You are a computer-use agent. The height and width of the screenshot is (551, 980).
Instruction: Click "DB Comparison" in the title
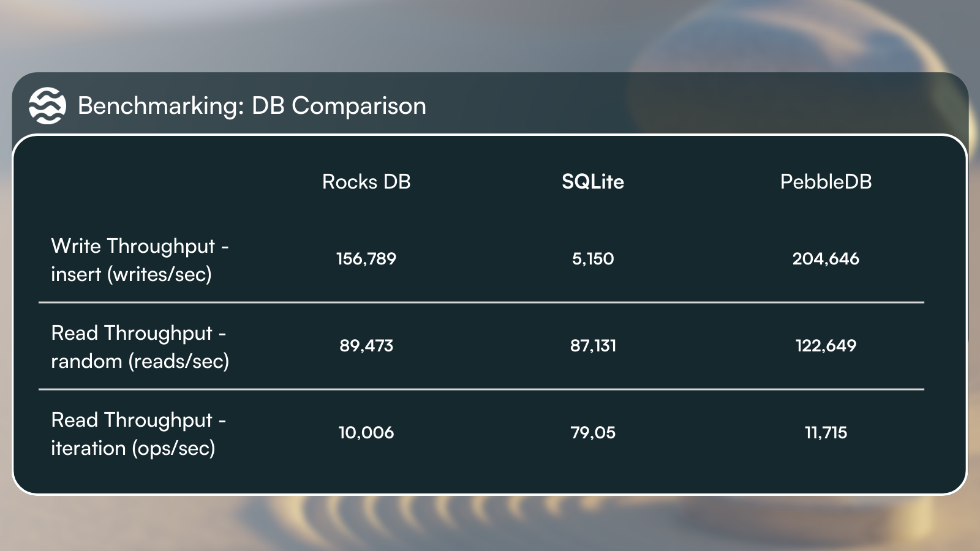tap(339, 106)
